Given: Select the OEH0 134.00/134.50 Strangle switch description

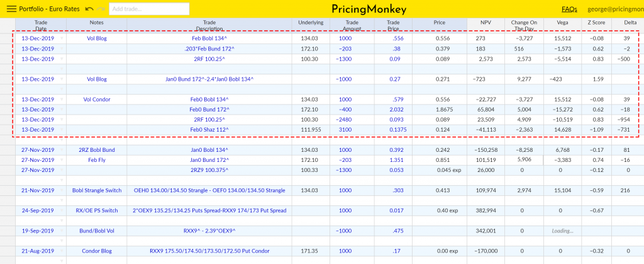Looking at the screenshot, I should tap(209, 190).
